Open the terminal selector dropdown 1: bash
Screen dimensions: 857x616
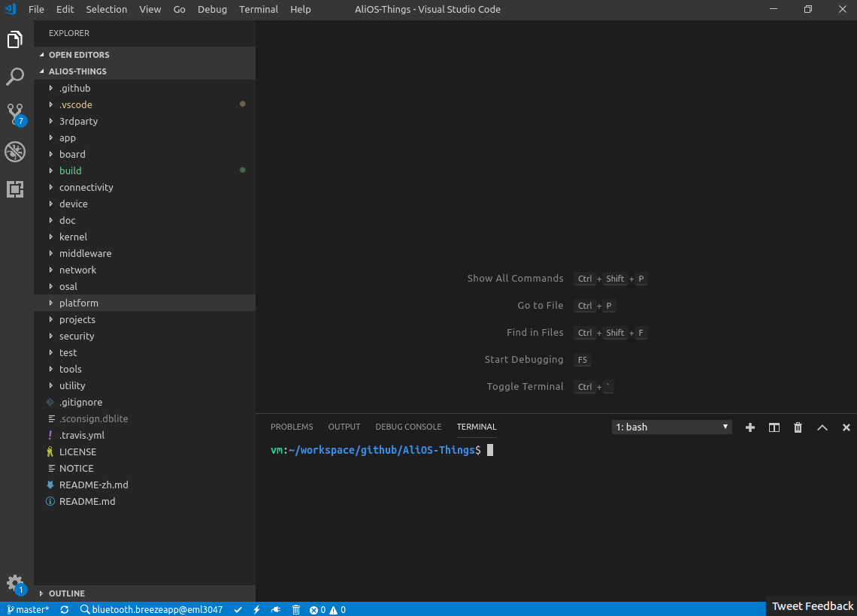click(x=672, y=427)
